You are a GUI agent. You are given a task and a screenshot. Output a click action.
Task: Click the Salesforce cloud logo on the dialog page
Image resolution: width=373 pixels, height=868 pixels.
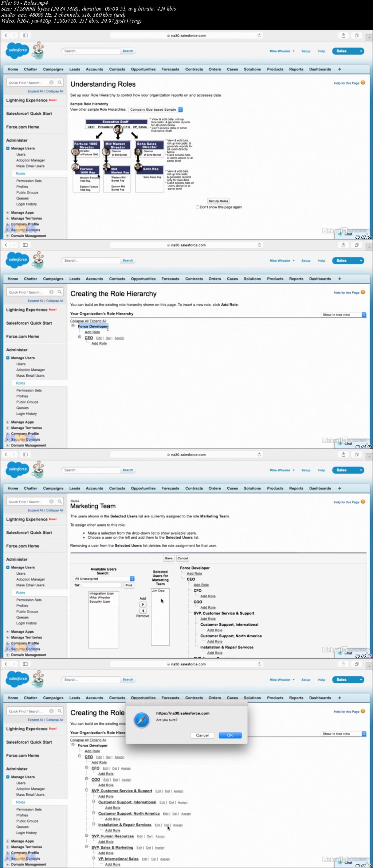pyautogui.click(x=17, y=679)
